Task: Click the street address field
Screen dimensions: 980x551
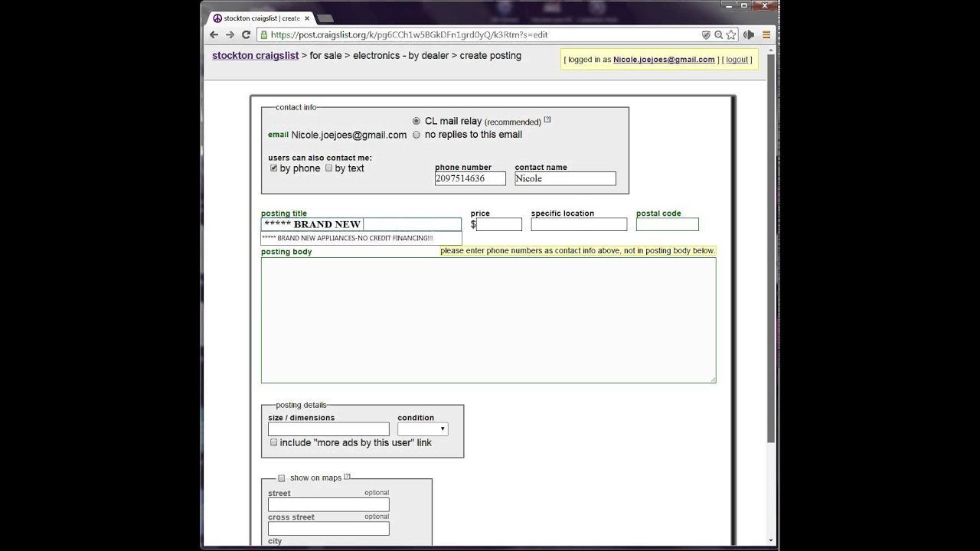Action: click(328, 504)
